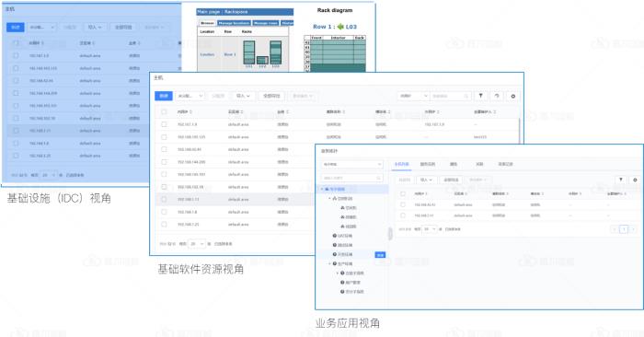Tick the header select-all checkbox in middle host window
This screenshot has width=644, height=337.
coord(164,111)
